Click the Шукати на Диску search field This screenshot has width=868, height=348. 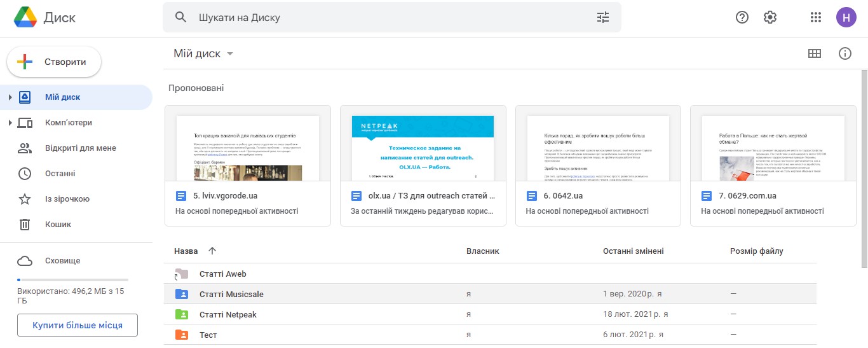[x=392, y=17]
